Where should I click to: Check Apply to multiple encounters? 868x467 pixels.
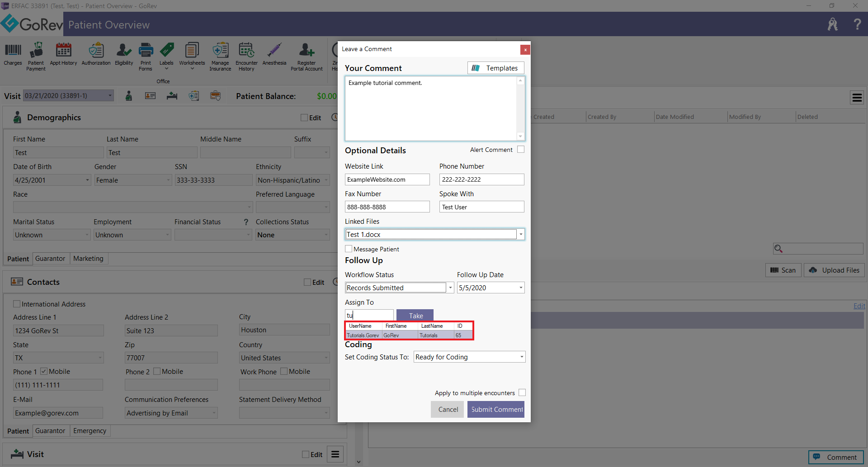pyautogui.click(x=522, y=392)
